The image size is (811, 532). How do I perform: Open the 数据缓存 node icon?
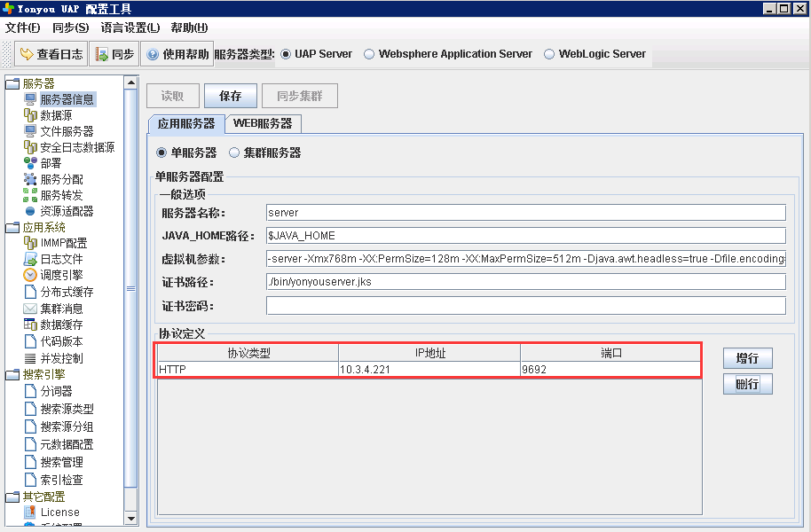30,325
